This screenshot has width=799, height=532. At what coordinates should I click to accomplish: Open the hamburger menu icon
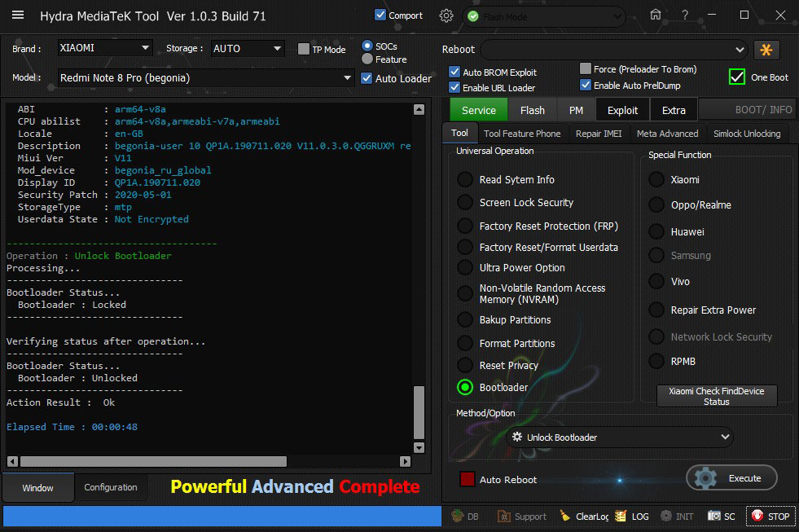coord(17,15)
